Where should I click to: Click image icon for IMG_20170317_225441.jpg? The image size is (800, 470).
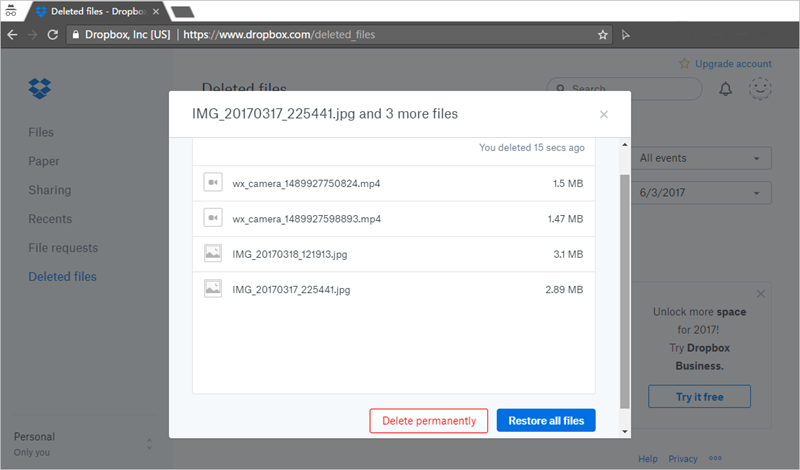(x=213, y=288)
